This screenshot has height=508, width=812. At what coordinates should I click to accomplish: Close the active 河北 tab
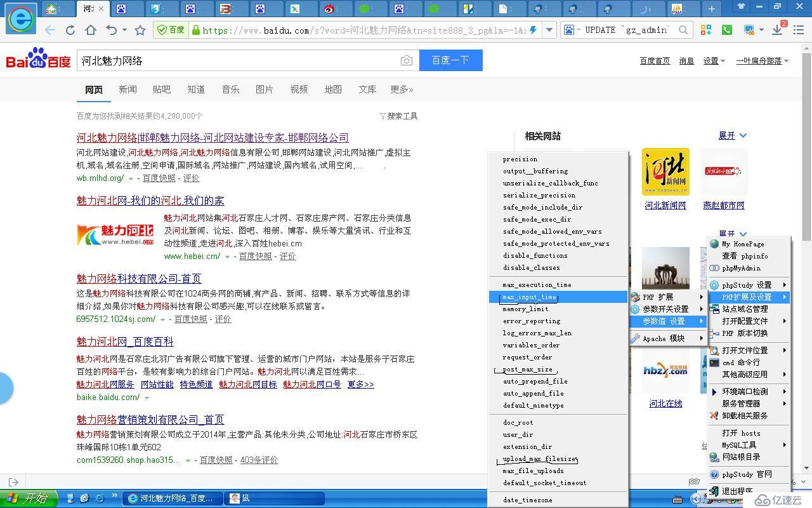pyautogui.click(x=101, y=9)
